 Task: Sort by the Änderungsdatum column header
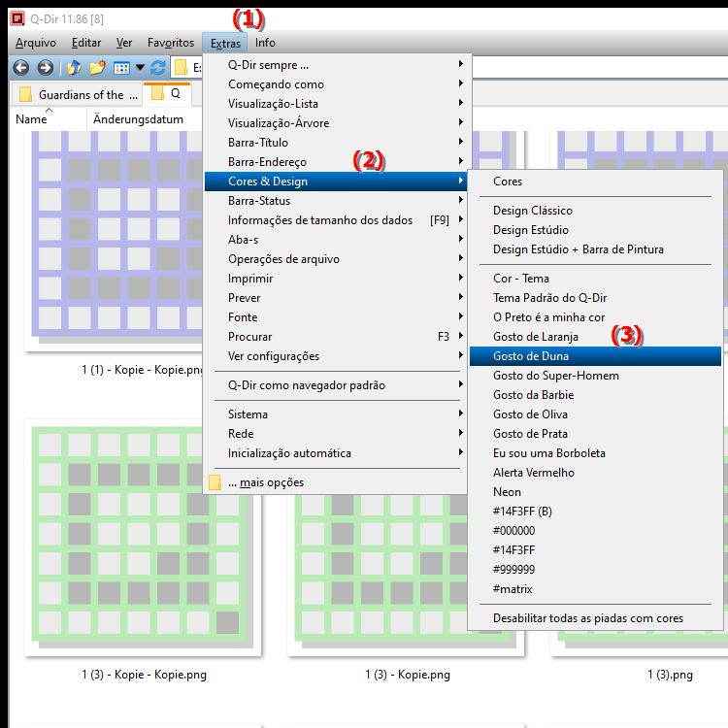(x=138, y=119)
